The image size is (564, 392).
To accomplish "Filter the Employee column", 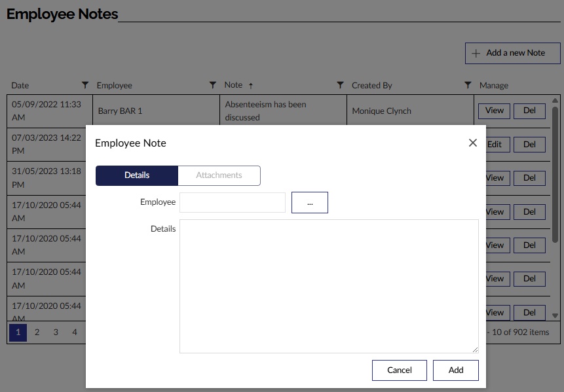I will 212,85.
